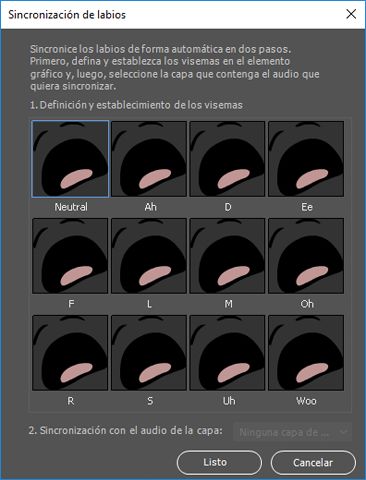Select the S viseme mouth image
The width and height of the screenshot is (366, 480).
pos(149,353)
